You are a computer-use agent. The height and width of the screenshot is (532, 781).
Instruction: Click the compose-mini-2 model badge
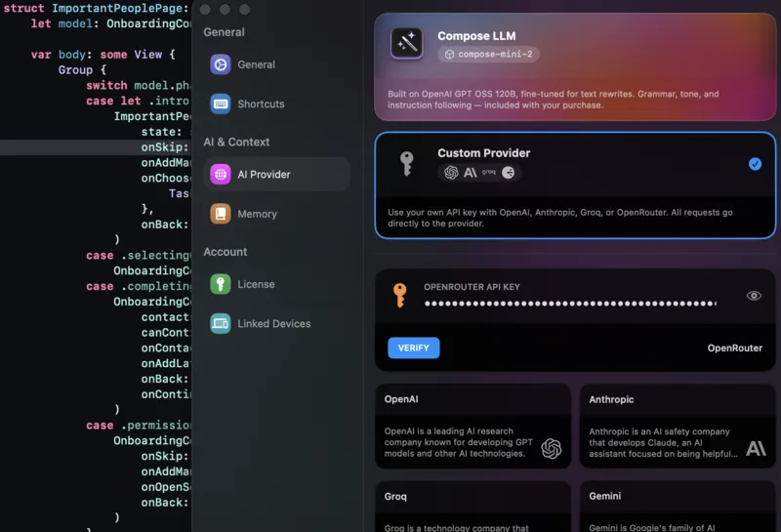[x=488, y=55]
